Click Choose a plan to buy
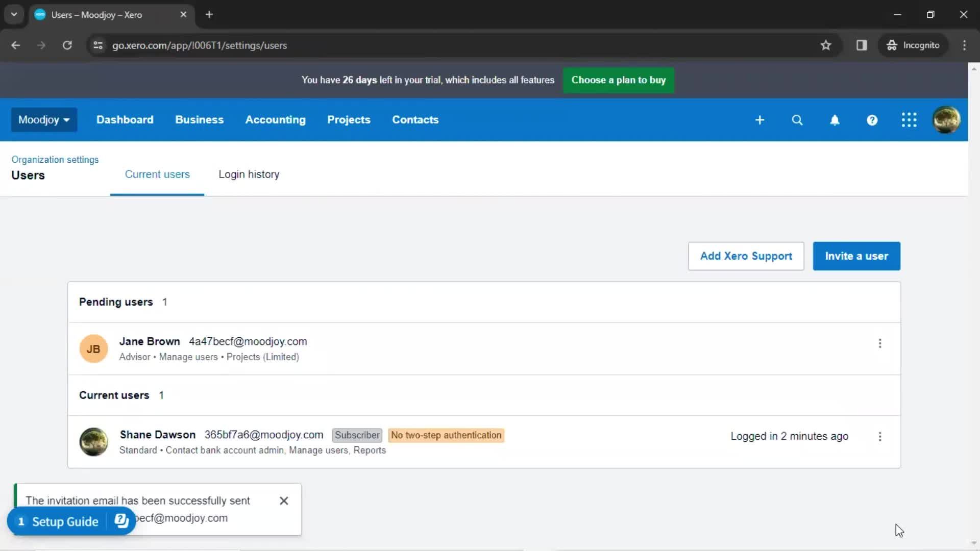This screenshot has width=980, height=551. tap(619, 80)
